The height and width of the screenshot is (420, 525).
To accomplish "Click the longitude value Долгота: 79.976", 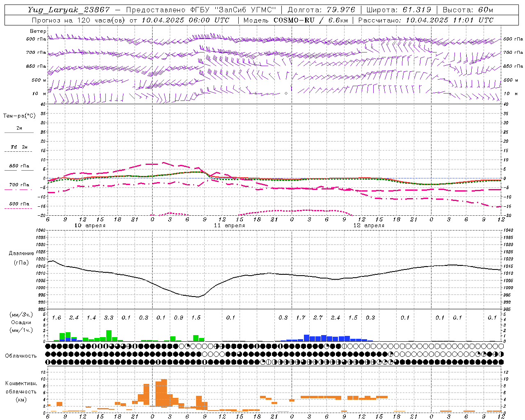I will pyautogui.click(x=322, y=10).
